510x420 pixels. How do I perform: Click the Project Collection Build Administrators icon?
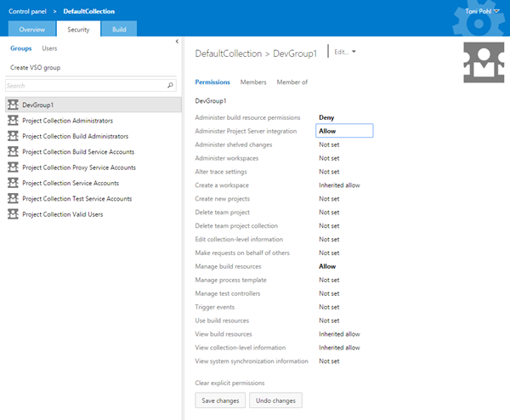click(13, 136)
